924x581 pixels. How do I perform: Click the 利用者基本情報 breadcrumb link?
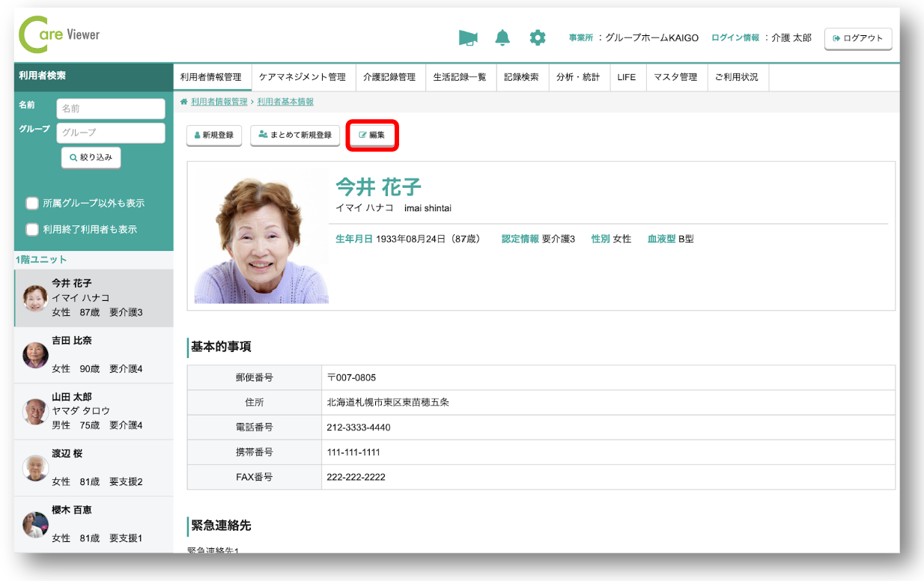click(285, 102)
